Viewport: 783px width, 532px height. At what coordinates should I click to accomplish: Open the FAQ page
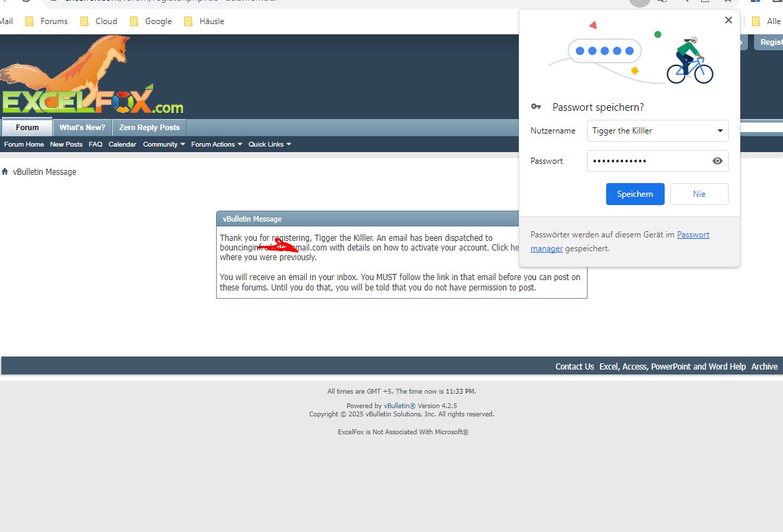point(96,145)
